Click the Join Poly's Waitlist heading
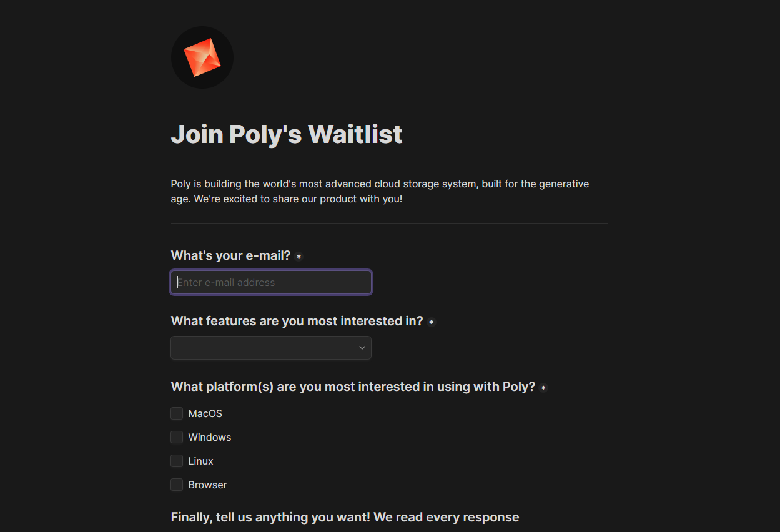Image resolution: width=780 pixels, height=532 pixels. 287,134
